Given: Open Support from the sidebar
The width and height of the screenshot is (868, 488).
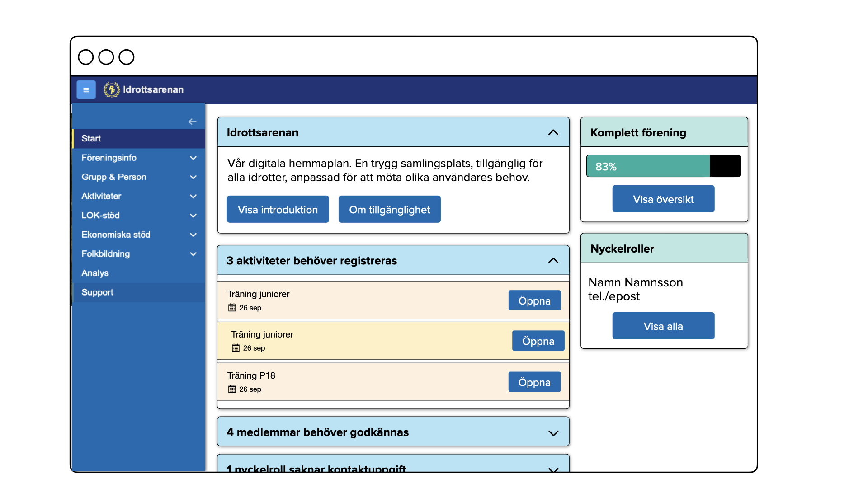Looking at the screenshot, I should pyautogui.click(x=97, y=292).
